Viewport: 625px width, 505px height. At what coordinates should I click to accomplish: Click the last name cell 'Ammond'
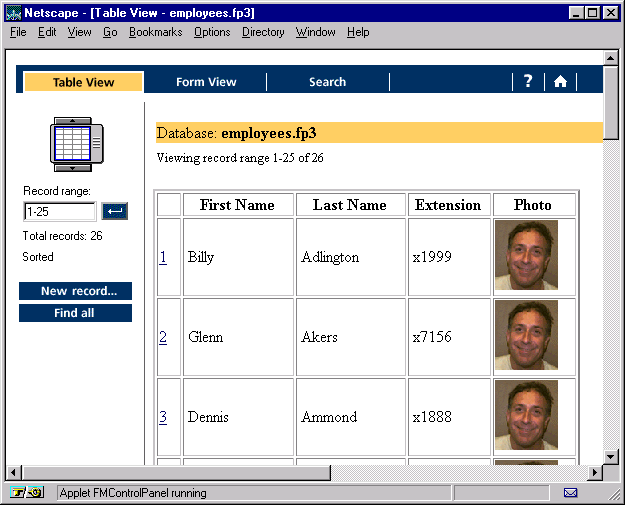pyautogui.click(x=351, y=417)
